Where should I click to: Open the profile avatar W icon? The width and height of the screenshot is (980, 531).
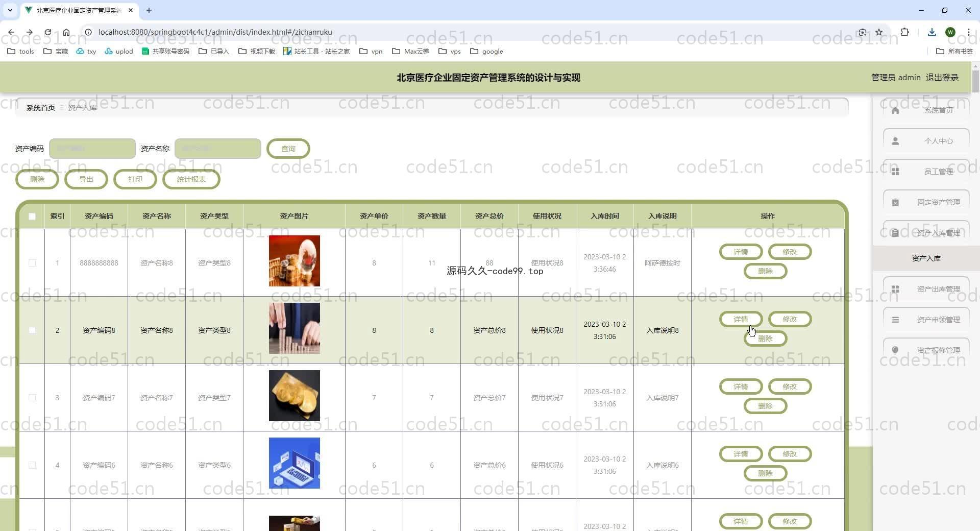point(950,32)
